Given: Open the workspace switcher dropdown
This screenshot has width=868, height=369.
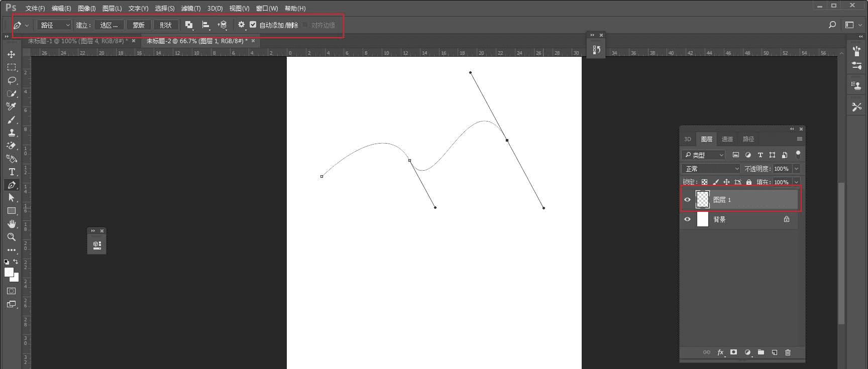Looking at the screenshot, I should click(x=852, y=25).
